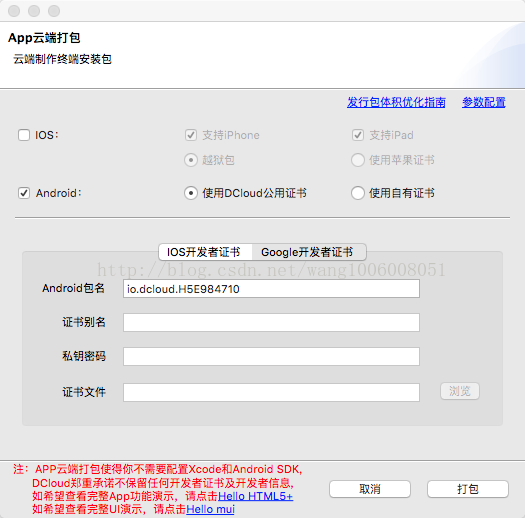Click the window minimize button in title bar

point(34,11)
